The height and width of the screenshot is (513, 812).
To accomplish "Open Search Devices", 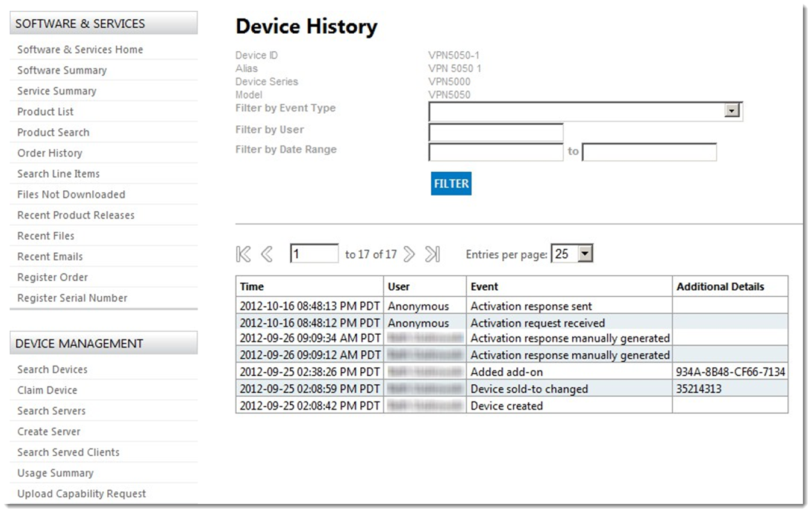I will coord(52,369).
